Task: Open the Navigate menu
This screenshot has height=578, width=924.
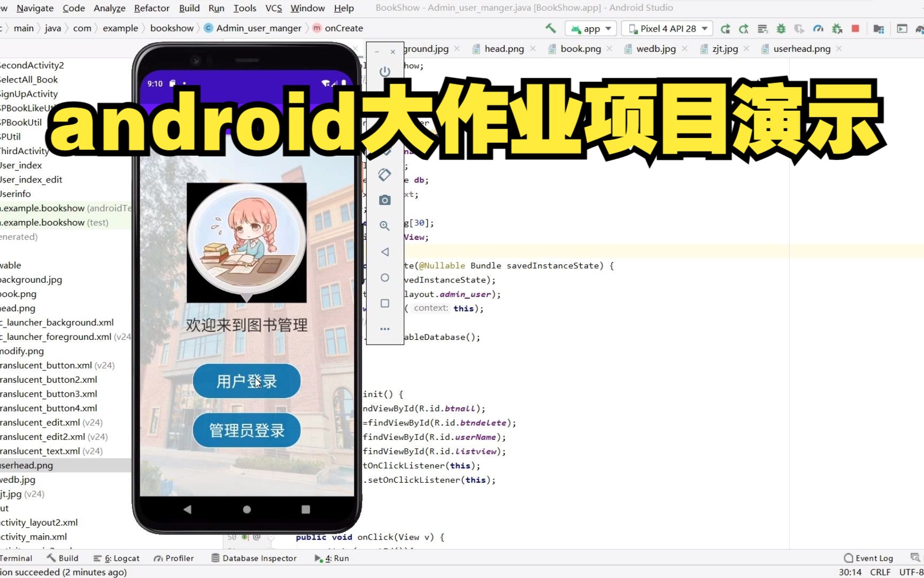Action: tap(35, 8)
